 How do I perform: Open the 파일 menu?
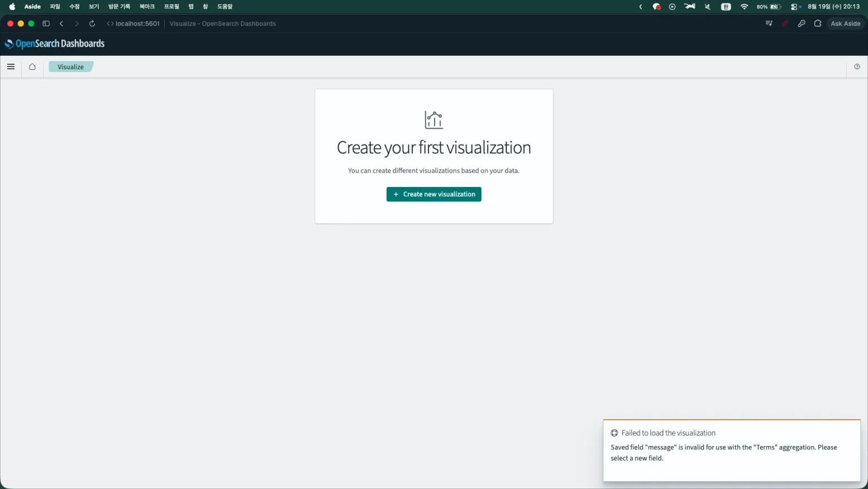pyautogui.click(x=55, y=7)
